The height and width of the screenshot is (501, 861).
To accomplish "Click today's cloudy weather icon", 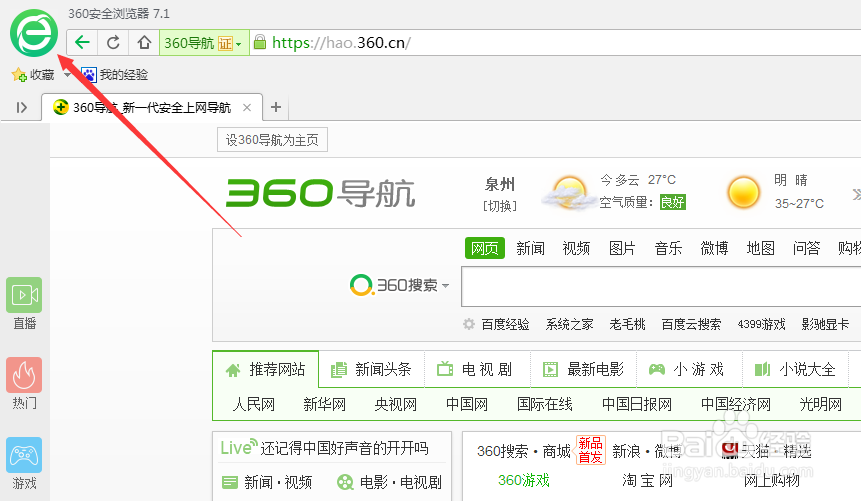I will click(x=568, y=192).
